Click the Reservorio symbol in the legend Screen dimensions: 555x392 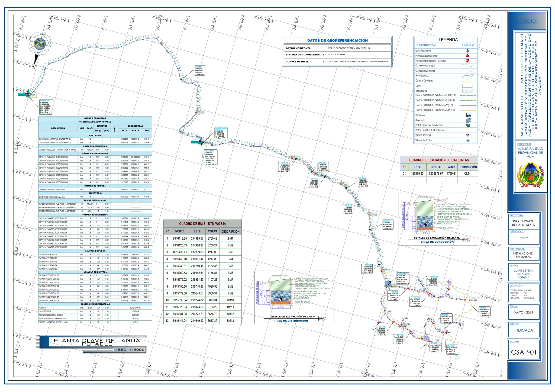(468, 120)
